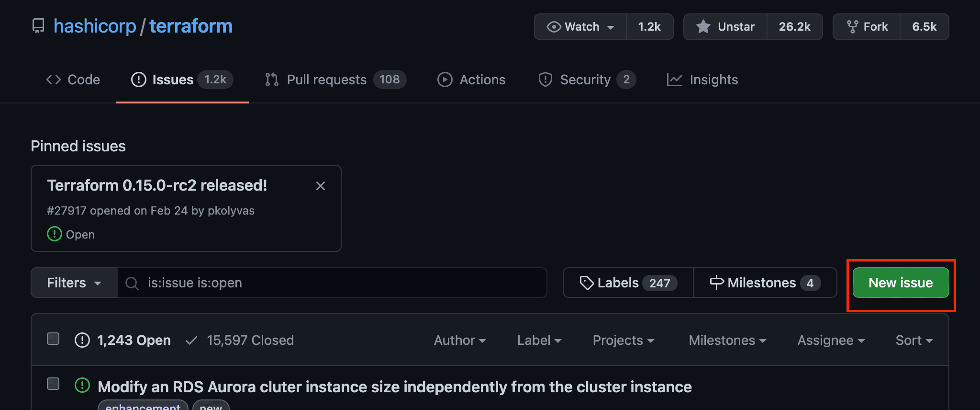
Task: Switch to the Insights tab
Action: 702,80
